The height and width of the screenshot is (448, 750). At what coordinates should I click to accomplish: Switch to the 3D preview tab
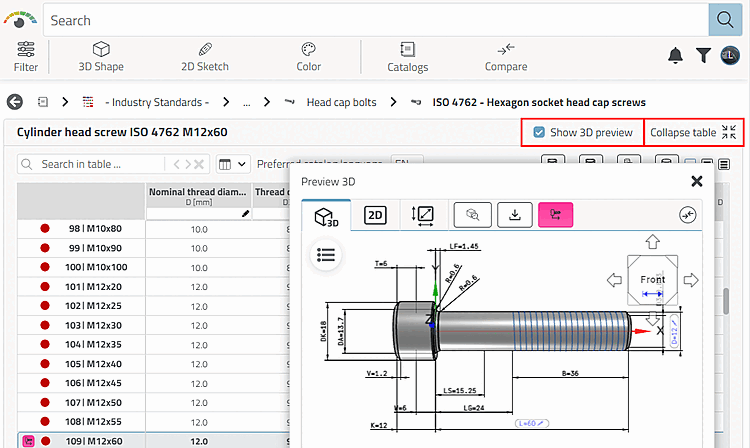327,216
